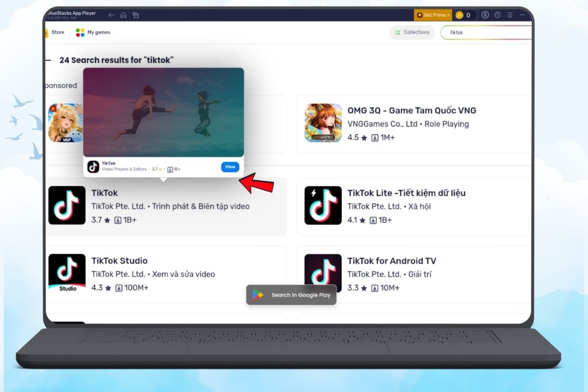Viewport: 588px width, 392px height.
Task: Open the help question mark icon
Action: coord(498,15)
